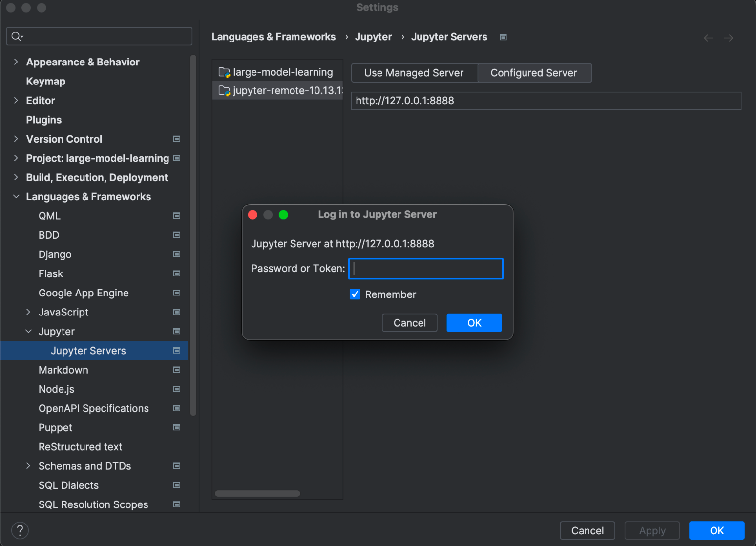
Task: Collapse Languages & Frameworks section
Action: pos(16,197)
